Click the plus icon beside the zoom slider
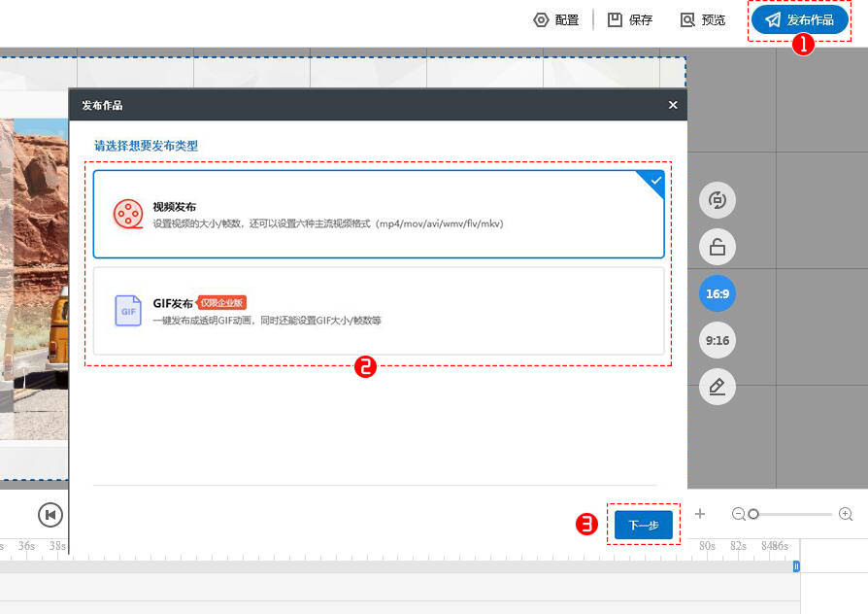 (700, 514)
